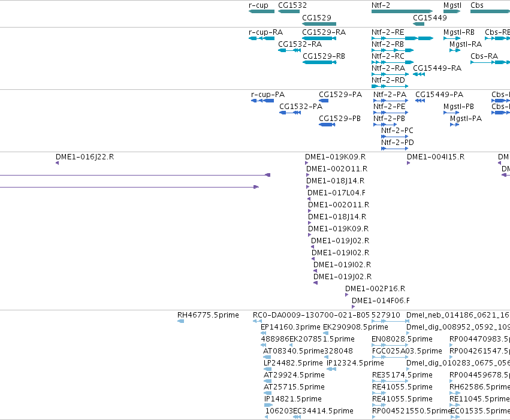Click the lower long purple BAC line
The width and height of the screenshot is (510, 420).
click(x=129, y=188)
